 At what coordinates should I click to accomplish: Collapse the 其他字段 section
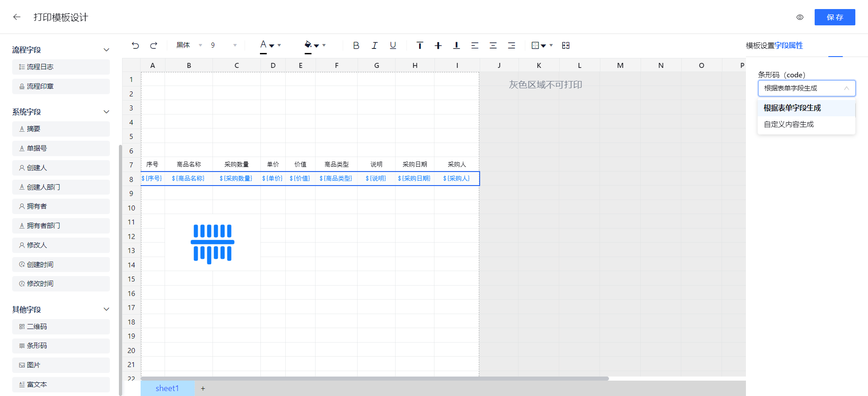pos(106,310)
